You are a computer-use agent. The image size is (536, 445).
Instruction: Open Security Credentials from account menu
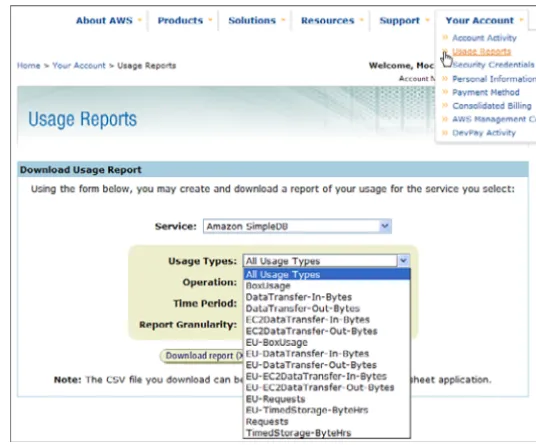pos(493,65)
